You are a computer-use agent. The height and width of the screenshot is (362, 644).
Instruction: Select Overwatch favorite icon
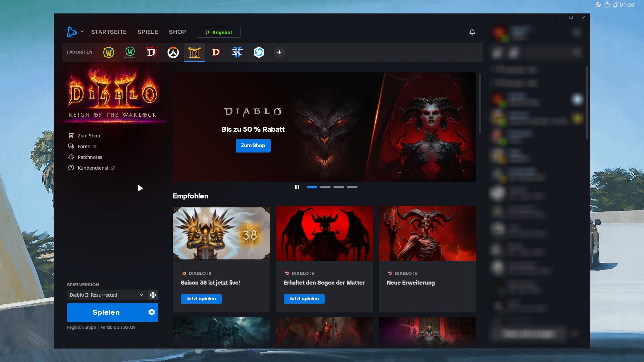tap(173, 52)
